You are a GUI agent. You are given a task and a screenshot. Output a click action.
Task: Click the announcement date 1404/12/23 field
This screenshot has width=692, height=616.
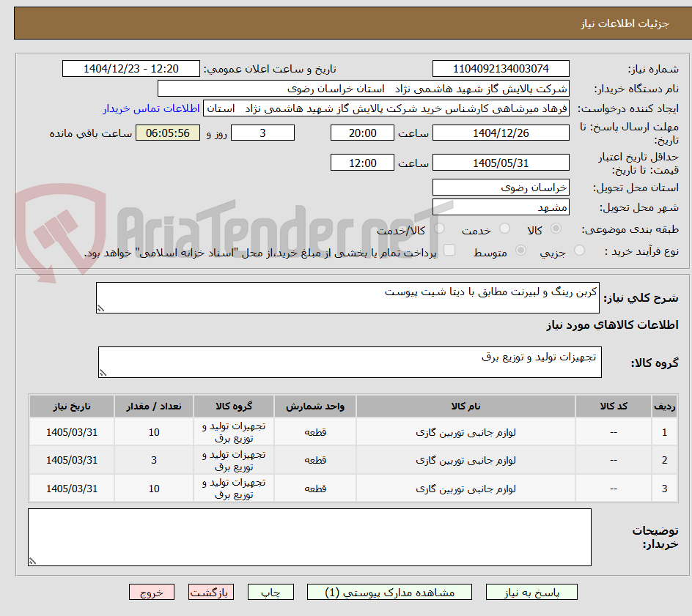pyautogui.click(x=131, y=69)
